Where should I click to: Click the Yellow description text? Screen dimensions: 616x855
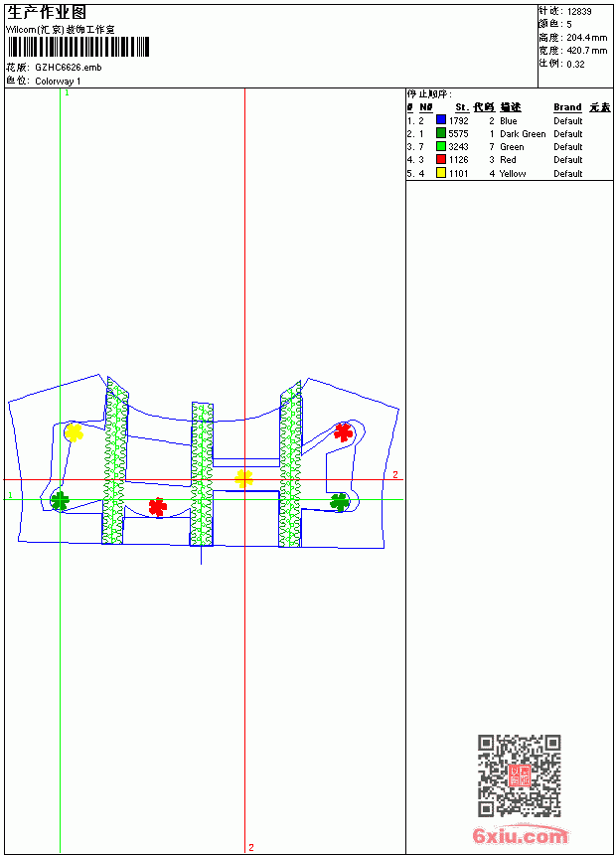(x=513, y=173)
